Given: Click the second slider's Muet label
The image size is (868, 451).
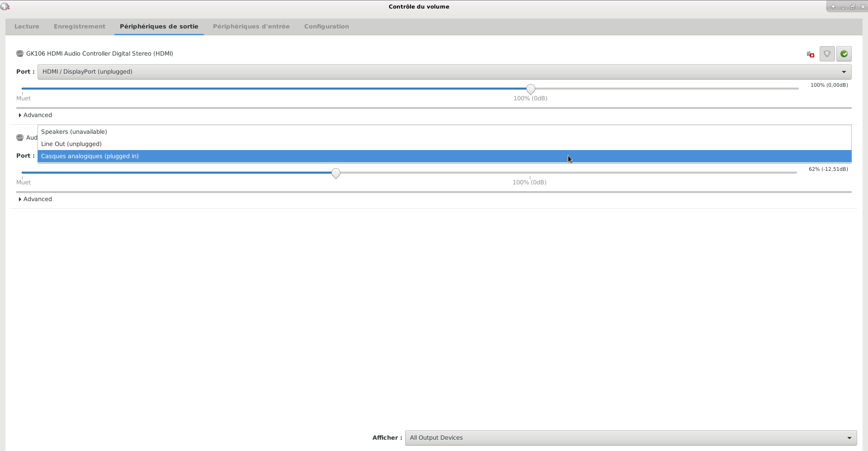Looking at the screenshot, I should pyautogui.click(x=24, y=182).
